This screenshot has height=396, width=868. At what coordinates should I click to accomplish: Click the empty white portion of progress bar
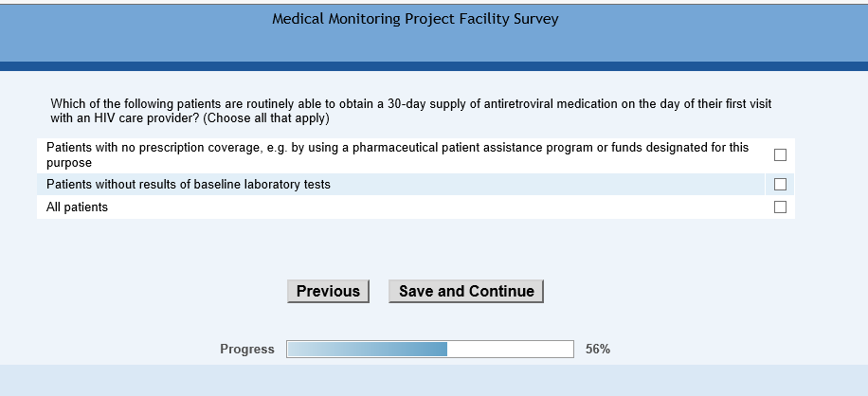[510, 350]
